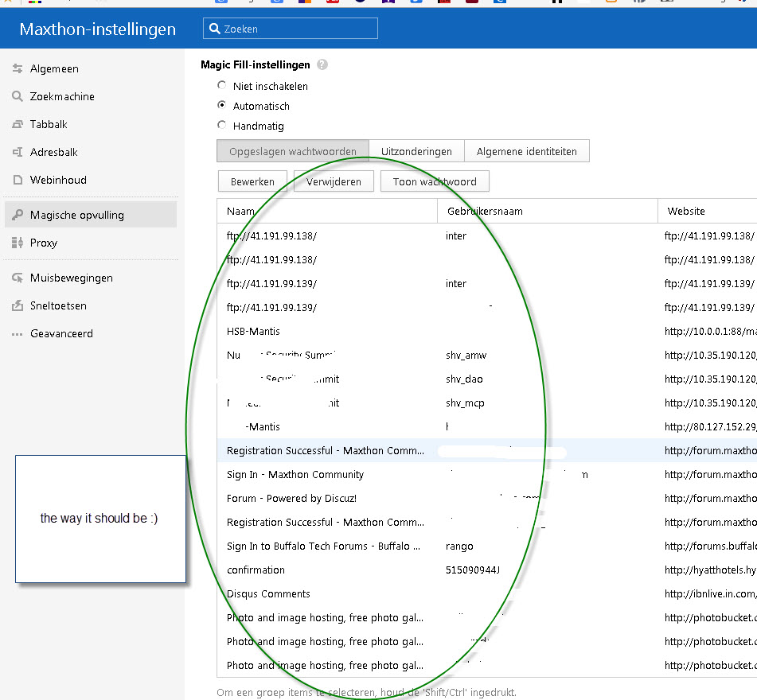Click username shv_mcp cell
This screenshot has width=757, height=700.
point(465,403)
